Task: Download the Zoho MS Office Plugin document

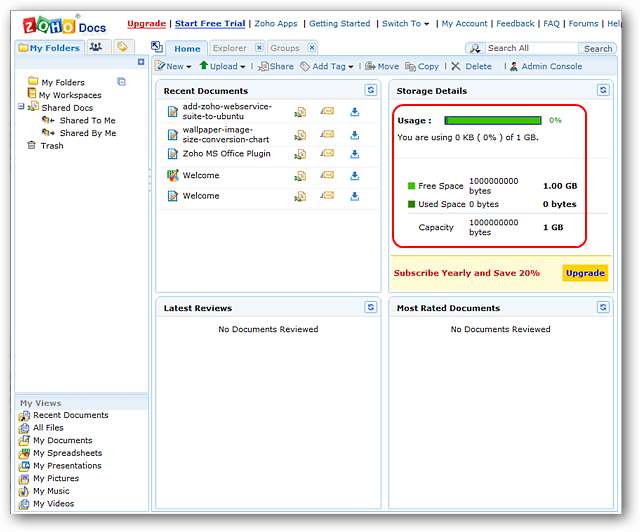Action: pos(354,155)
